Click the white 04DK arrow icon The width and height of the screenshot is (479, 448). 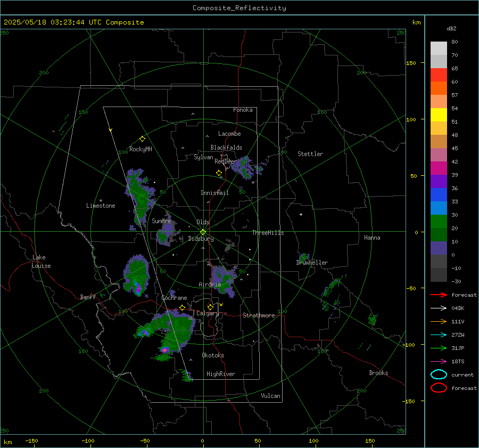click(439, 308)
